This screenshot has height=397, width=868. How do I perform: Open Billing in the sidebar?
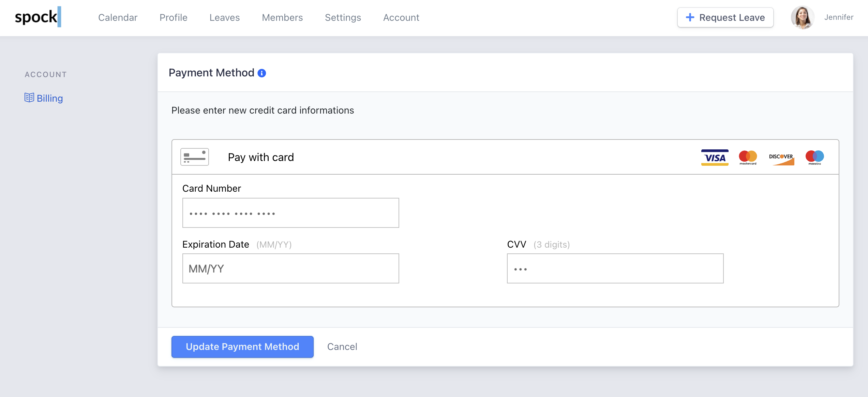[49, 98]
